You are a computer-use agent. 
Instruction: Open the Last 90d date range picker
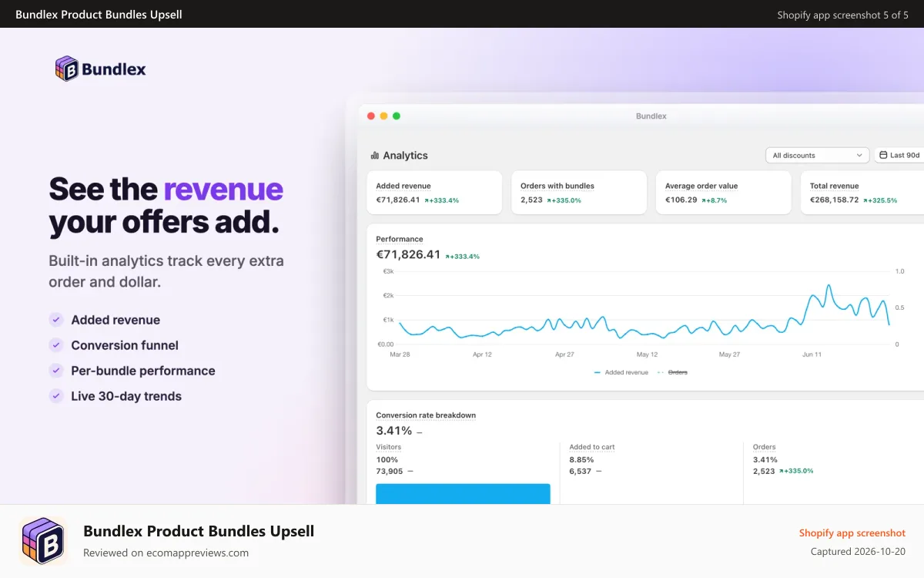coord(899,155)
